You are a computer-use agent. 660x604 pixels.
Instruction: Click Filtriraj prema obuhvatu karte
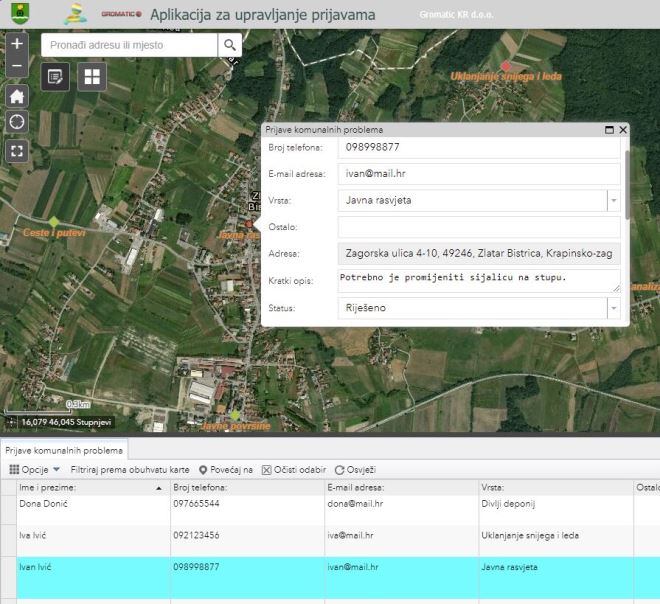[x=130, y=469]
